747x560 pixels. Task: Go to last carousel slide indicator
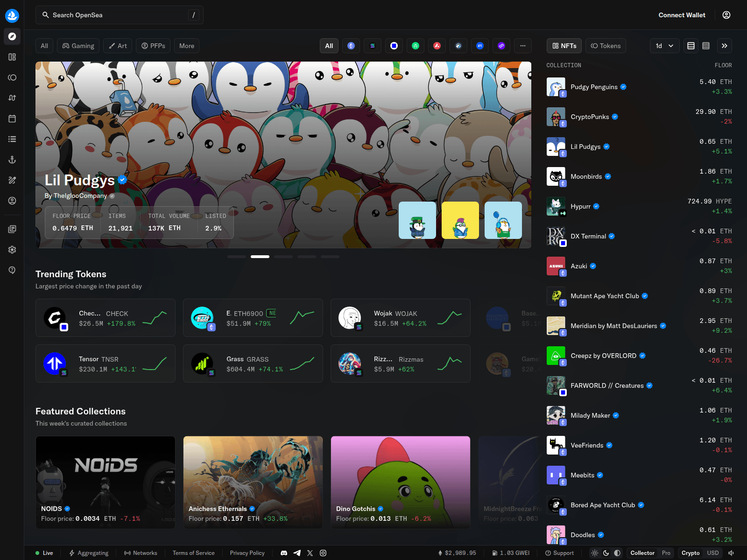pyautogui.click(x=330, y=257)
